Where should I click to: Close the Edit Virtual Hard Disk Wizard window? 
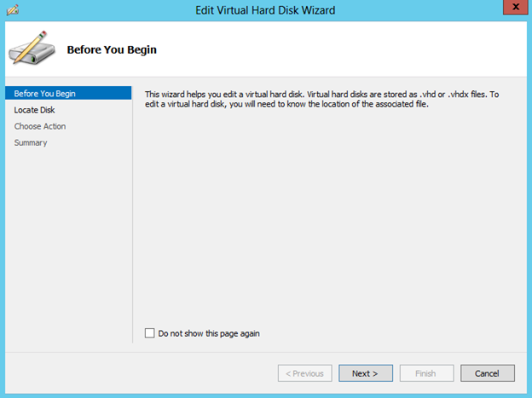tap(515, 7)
